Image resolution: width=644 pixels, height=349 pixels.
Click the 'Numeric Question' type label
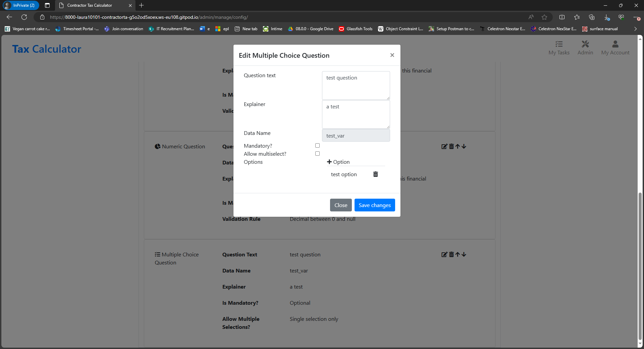click(180, 146)
